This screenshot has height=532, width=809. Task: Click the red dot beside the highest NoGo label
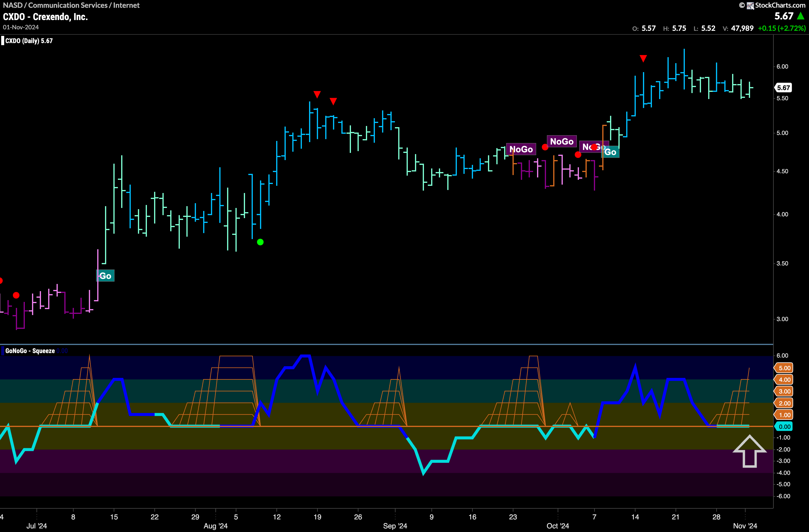click(x=545, y=147)
